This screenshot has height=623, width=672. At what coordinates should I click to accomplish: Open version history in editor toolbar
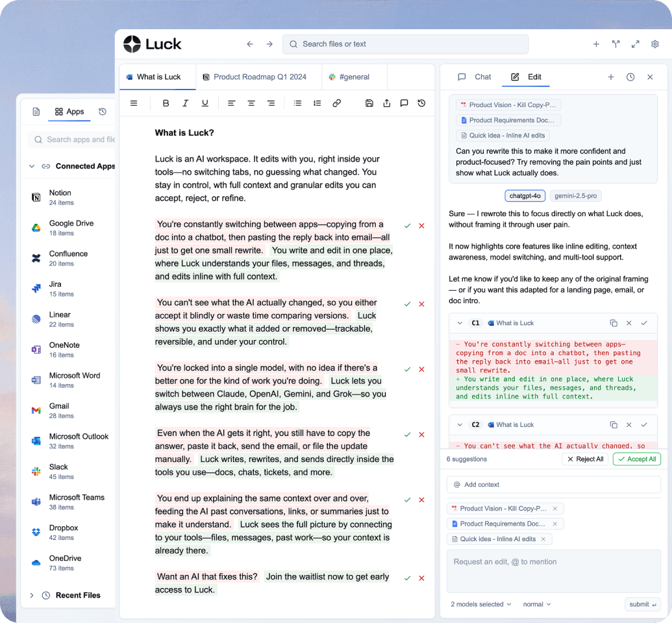tap(422, 103)
